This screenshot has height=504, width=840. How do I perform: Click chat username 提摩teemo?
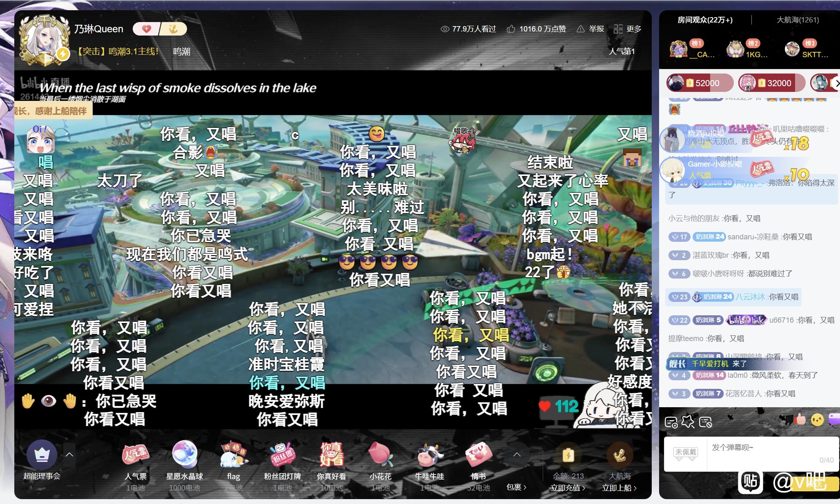pyautogui.click(x=686, y=339)
